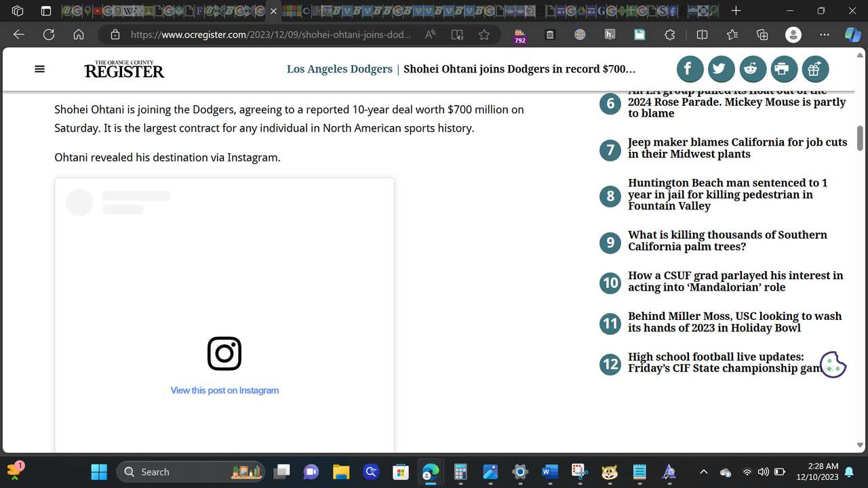Click the Instagram logo in the embed

(x=224, y=354)
